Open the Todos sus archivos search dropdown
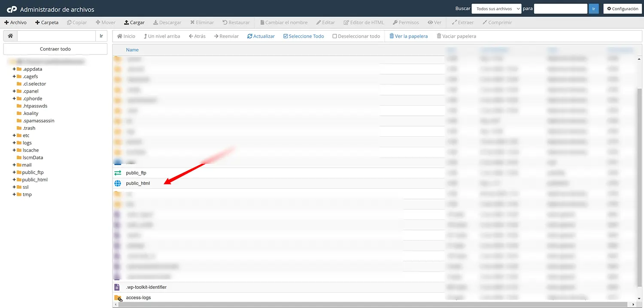 pos(496,9)
